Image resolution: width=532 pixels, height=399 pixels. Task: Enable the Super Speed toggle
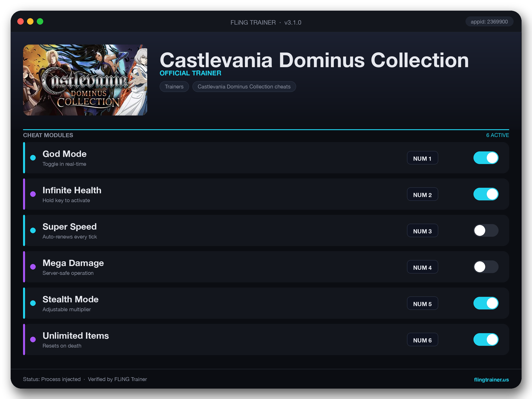[486, 230]
